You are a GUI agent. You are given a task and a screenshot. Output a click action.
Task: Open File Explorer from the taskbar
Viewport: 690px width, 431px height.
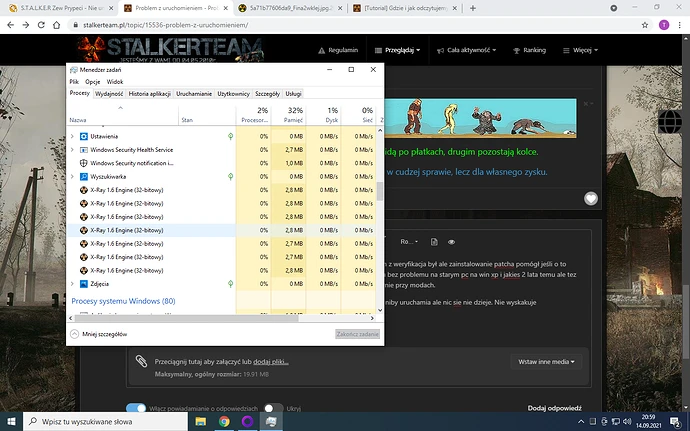click(201, 422)
